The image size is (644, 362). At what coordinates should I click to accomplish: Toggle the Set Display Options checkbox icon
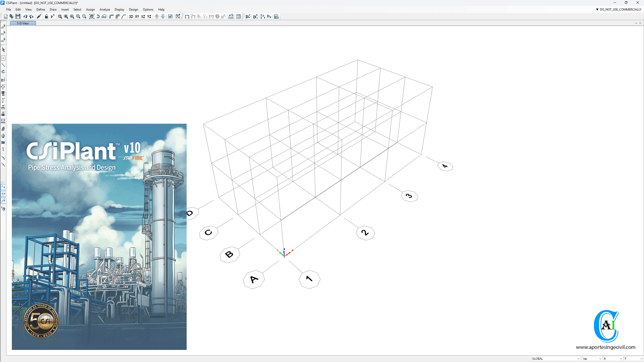pos(170,17)
